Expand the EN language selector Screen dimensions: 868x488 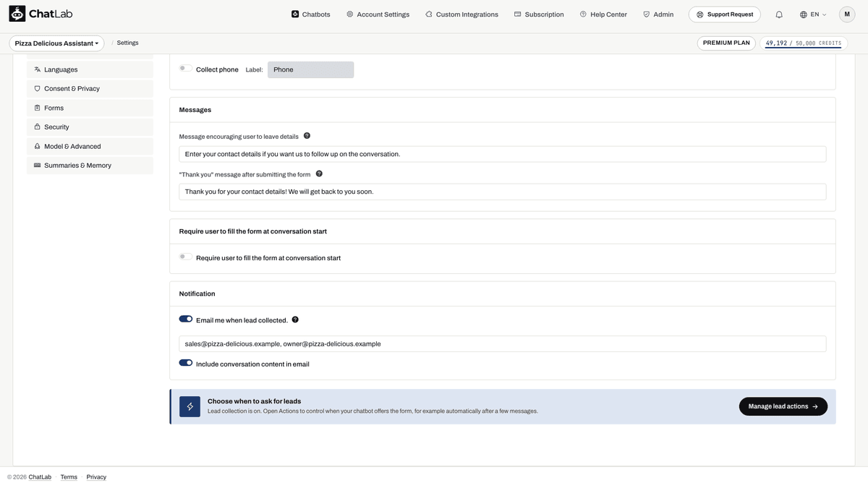click(814, 14)
